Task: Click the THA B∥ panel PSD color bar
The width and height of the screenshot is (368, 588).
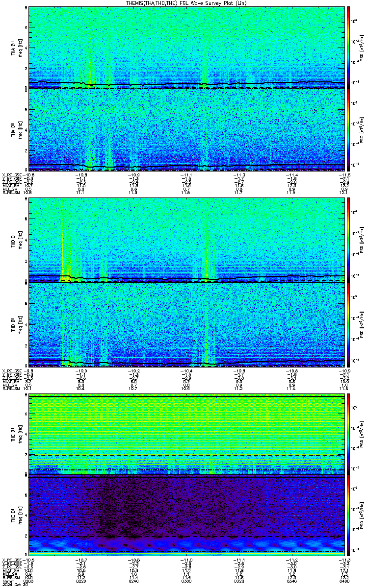Action: coord(348,130)
